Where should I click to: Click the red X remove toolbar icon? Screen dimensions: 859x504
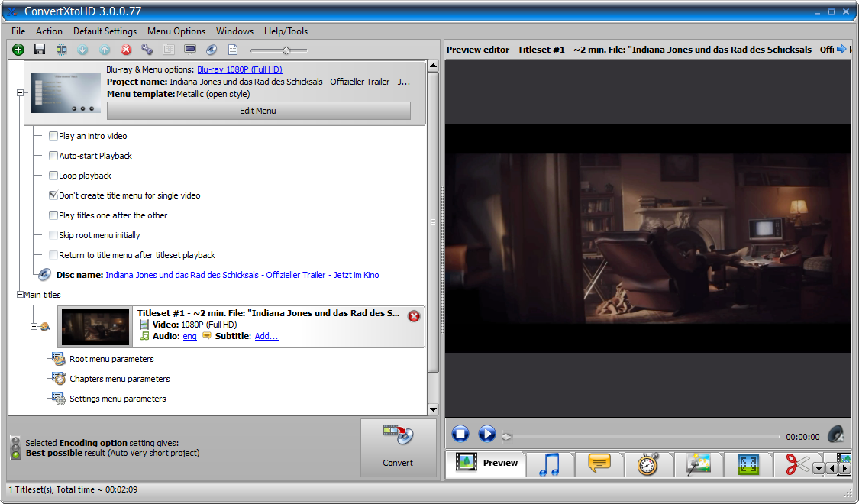click(126, 50)
